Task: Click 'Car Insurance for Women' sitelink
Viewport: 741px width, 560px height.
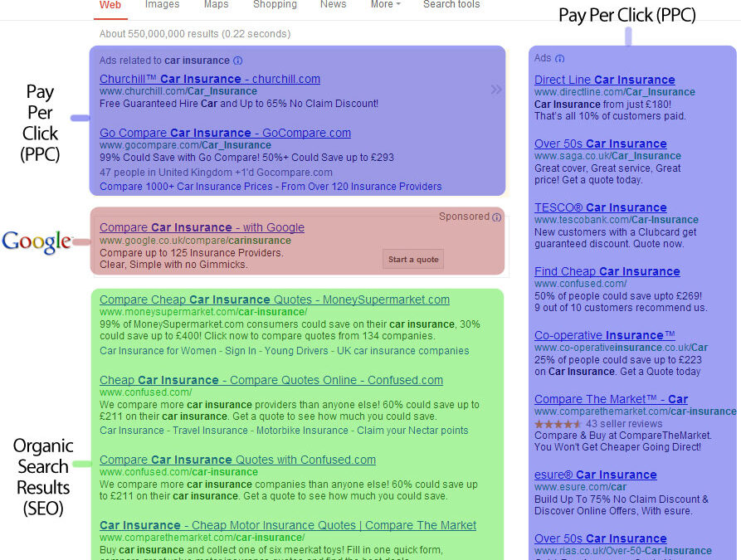Action: pyautogui.click(x=158, y=351)
